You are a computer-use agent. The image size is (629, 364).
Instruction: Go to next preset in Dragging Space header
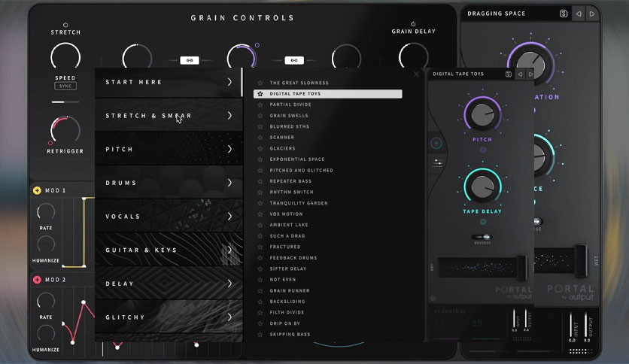coord(593,13)
